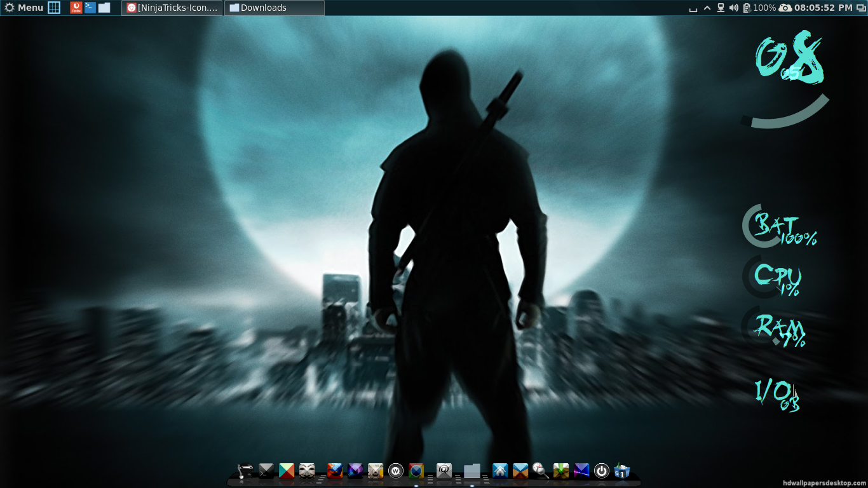Open the dark terminal icon in the dock

pos(266,471)
